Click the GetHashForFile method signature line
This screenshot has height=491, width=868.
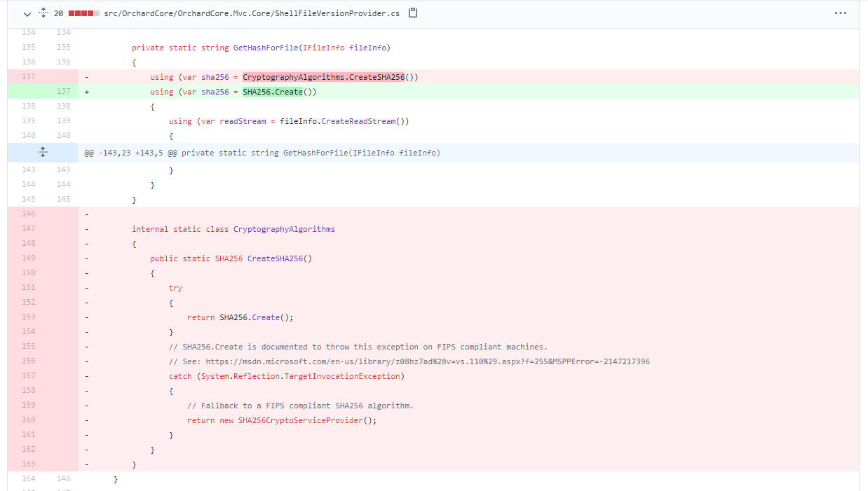point(261,48)
